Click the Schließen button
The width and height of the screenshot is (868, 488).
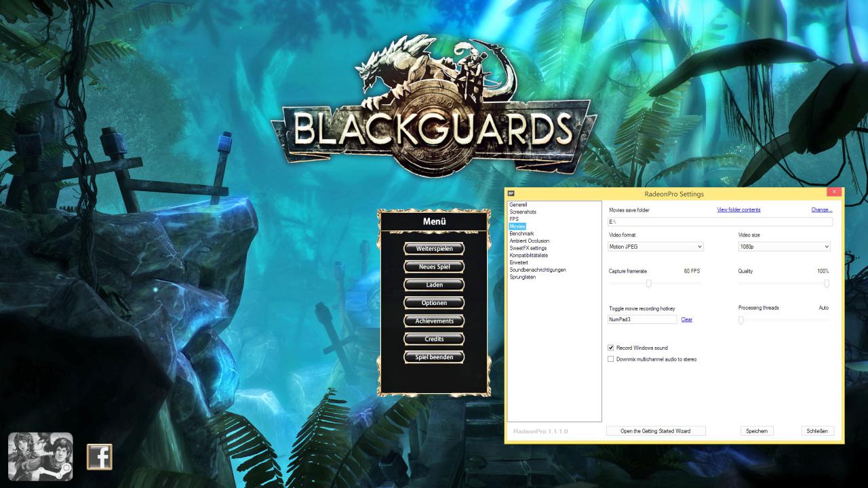[x=818, y=431]
